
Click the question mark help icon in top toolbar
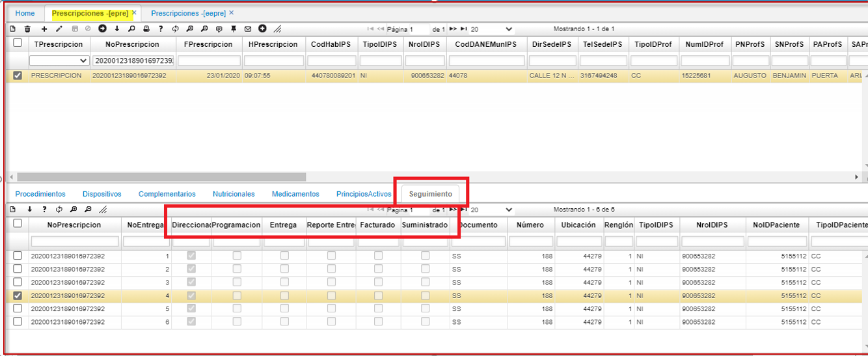(x=161, y=29)
